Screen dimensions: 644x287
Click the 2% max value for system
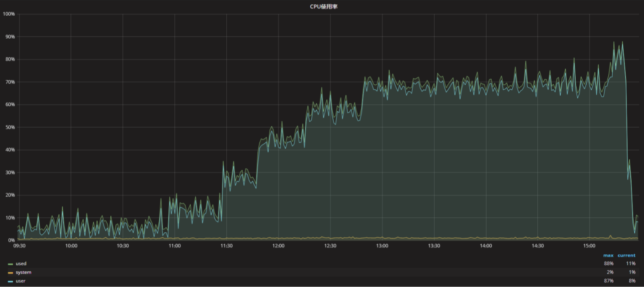click(610, 272)
